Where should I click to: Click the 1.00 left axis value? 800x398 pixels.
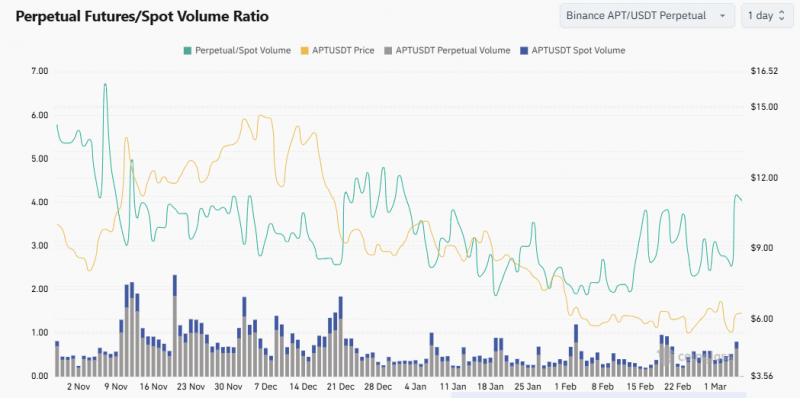click(x=40, y=333)
